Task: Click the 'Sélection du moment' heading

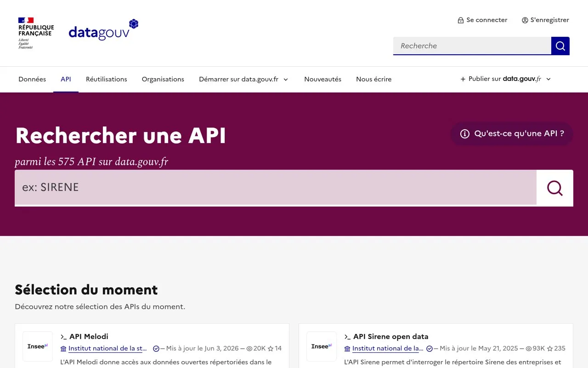Action: pyautogui.click(x=86, y=290)
